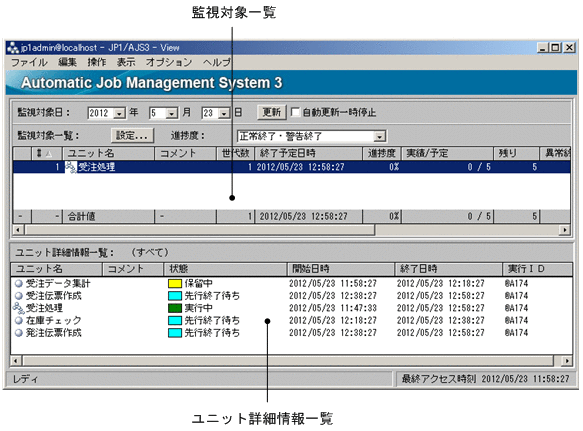Viewport: 583px width, 431px height.
Task: Click the cyan swatch in the 在庫チェック row
Action: point(175,320)
